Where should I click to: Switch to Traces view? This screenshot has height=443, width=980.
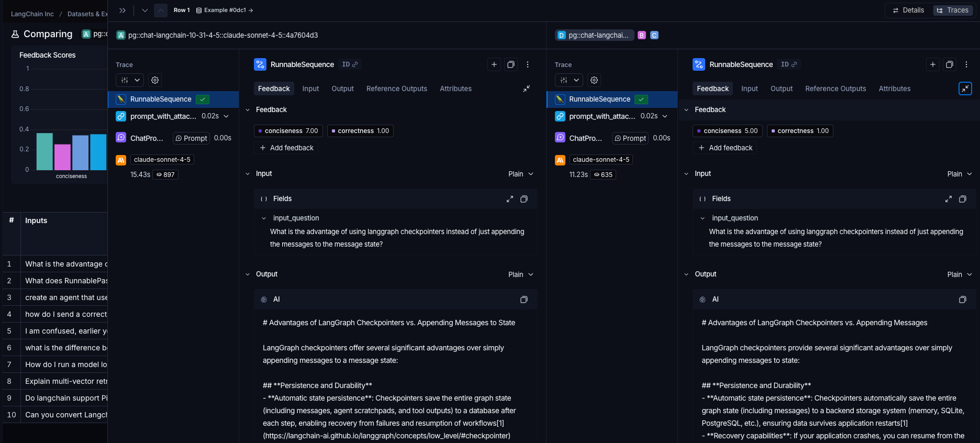953,10
